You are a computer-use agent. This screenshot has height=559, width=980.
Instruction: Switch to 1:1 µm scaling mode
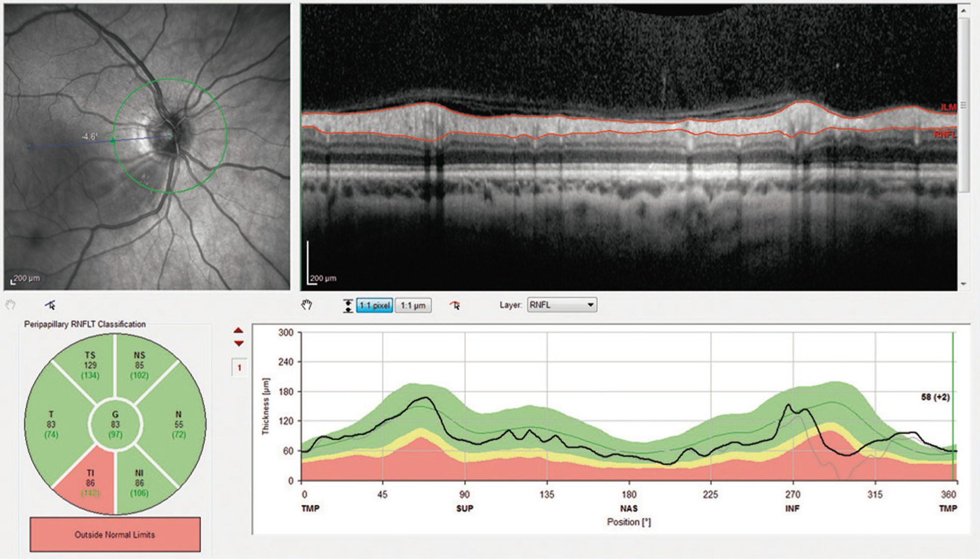413,305
